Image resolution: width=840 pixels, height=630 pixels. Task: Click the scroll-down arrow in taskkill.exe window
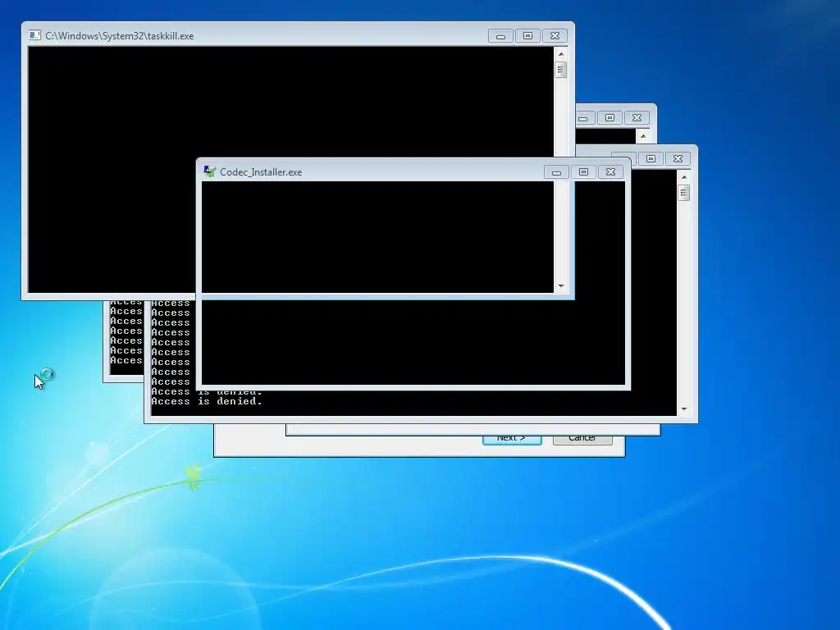(561, 286)
